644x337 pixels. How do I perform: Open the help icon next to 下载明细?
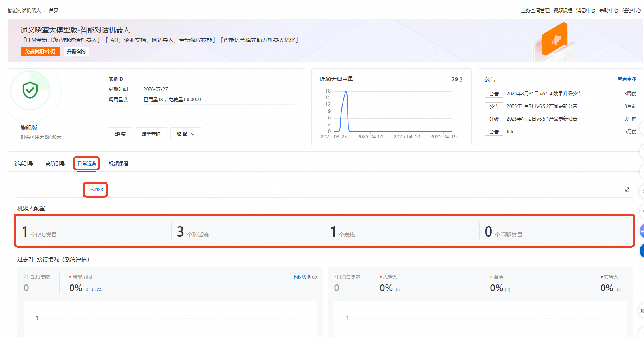(x=314, y=277)
